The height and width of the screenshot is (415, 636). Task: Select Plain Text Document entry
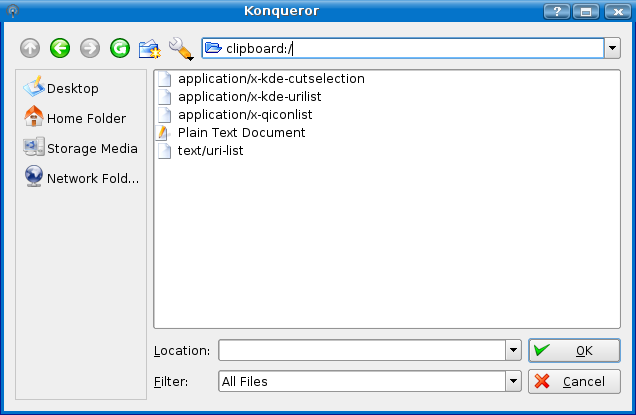[x=241, y=133]
